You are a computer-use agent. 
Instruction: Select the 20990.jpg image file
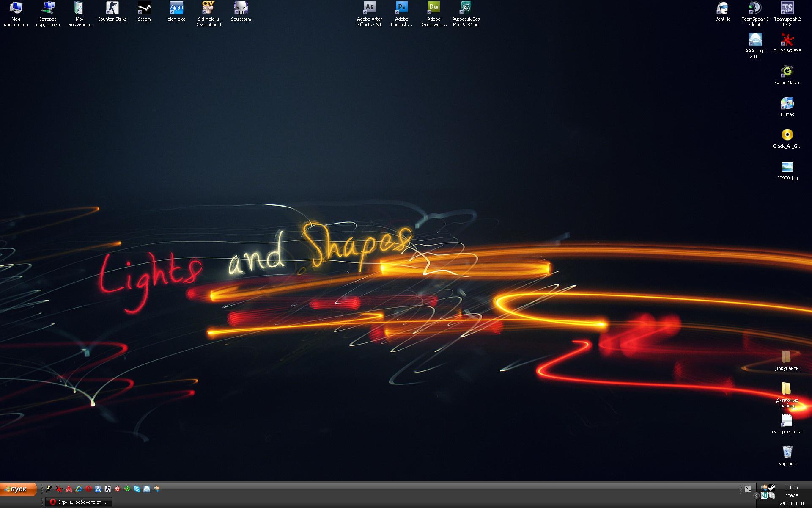tap(787, 167)
